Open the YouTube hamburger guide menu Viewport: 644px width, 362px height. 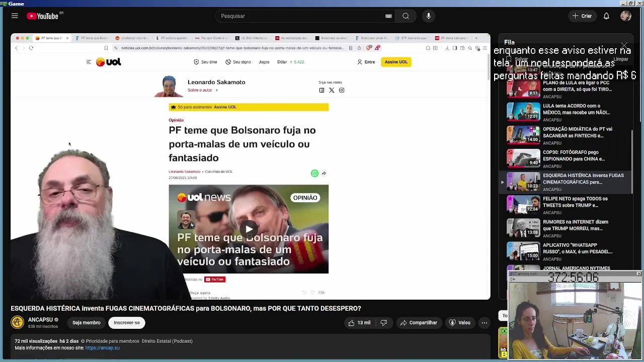15,16
